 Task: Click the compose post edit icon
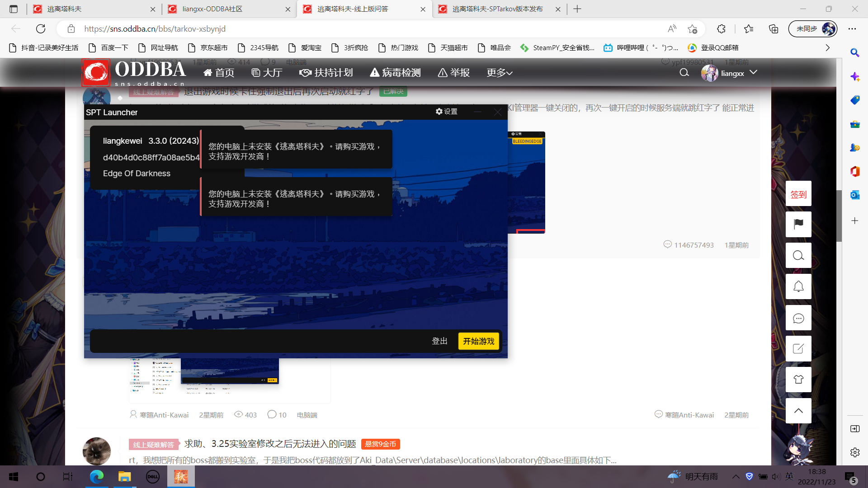(x=798, y=348)
